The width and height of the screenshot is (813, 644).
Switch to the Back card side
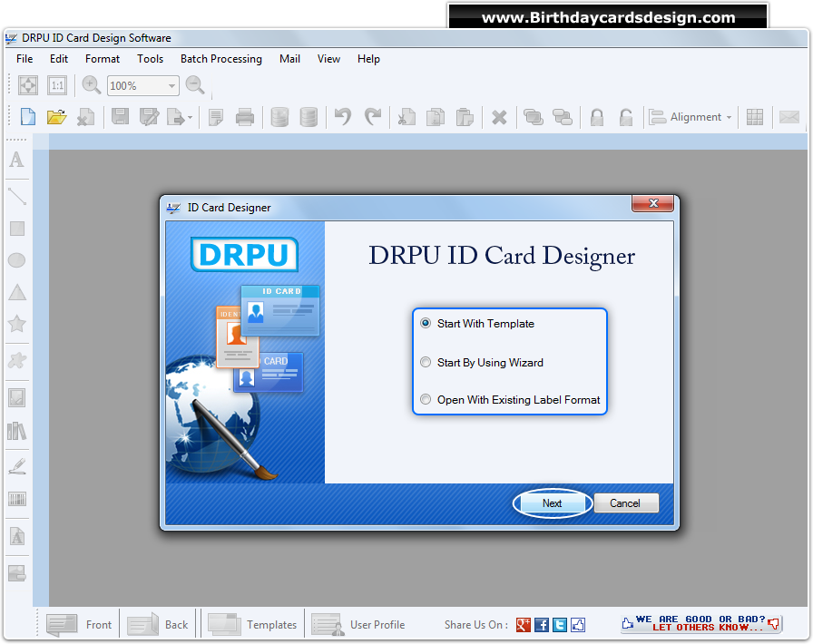pyautogui.click(x=158, y=624)
